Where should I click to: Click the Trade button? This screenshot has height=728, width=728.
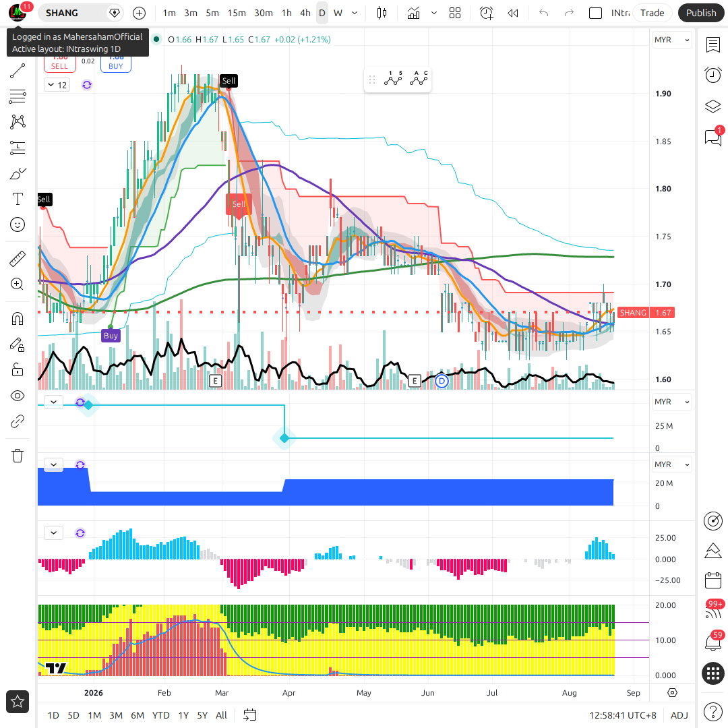coord(652,13)
